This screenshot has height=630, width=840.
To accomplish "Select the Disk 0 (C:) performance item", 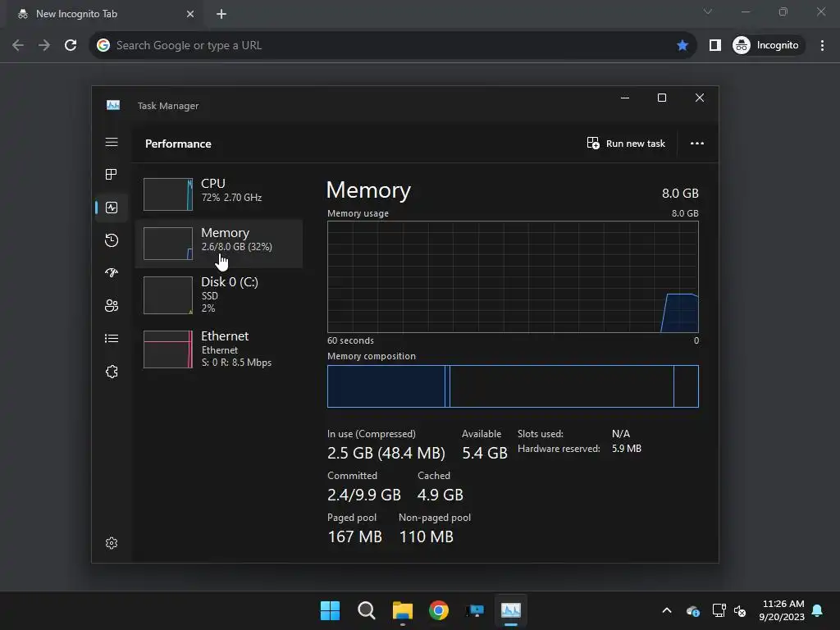I will (x=218, y=294).
